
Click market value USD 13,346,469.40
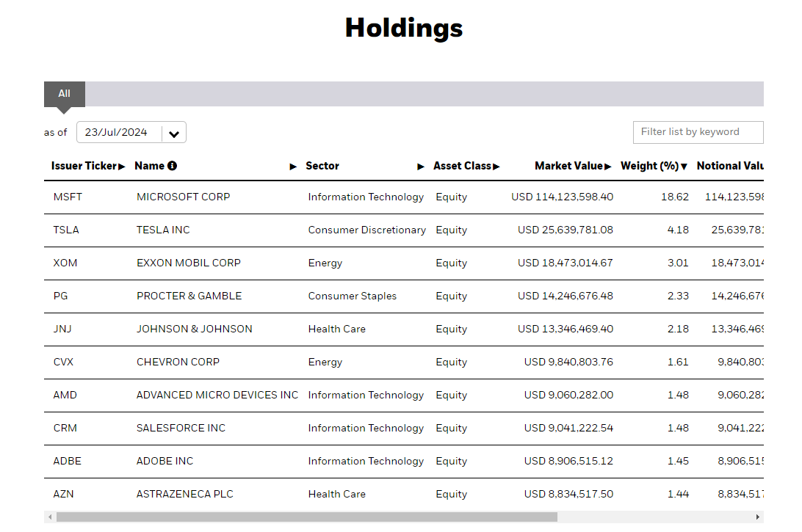pos(566,329)
